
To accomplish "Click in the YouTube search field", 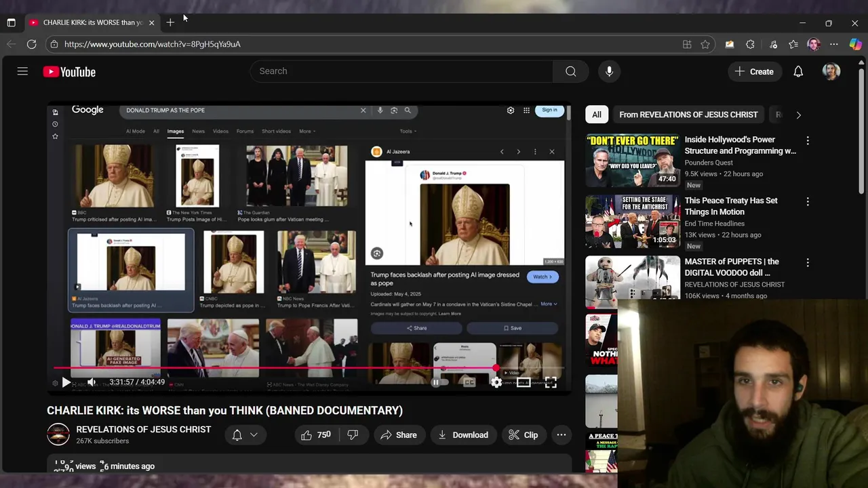I will [401, 71].
